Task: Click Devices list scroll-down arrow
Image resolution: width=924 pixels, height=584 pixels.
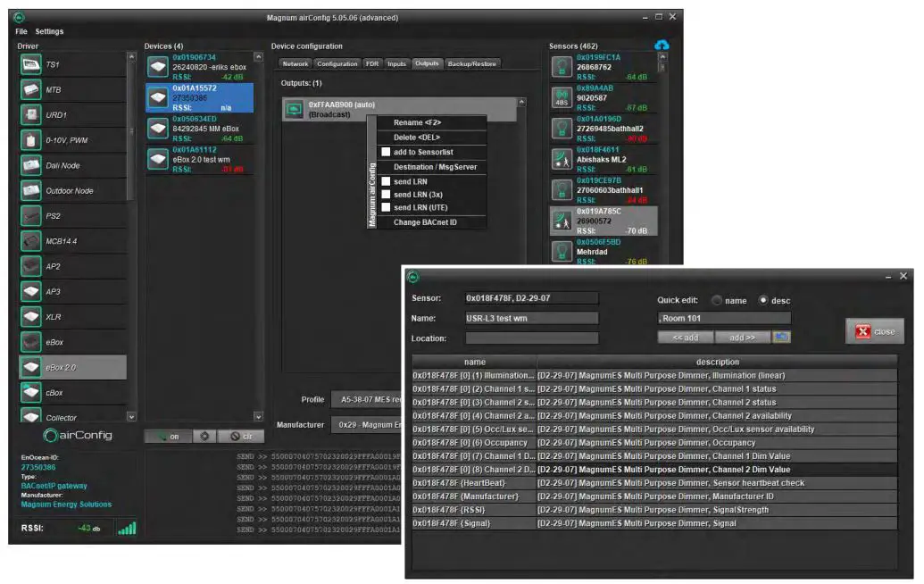Action: point(258,417)
